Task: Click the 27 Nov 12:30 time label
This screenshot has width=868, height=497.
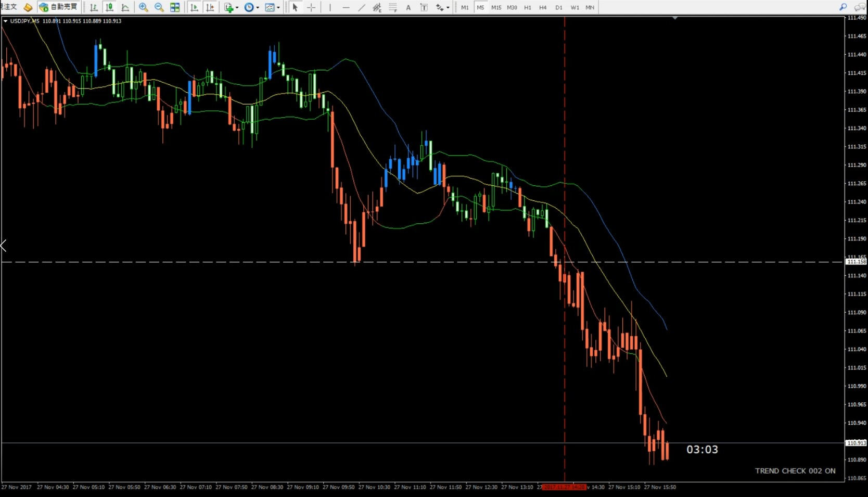Action: [481, 487]
